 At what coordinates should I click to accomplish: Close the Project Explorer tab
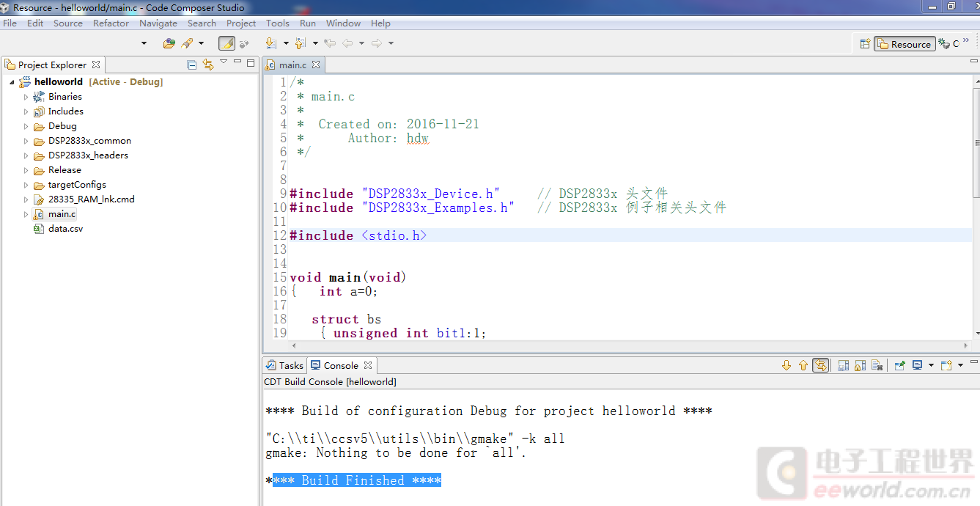coord(96,65)
